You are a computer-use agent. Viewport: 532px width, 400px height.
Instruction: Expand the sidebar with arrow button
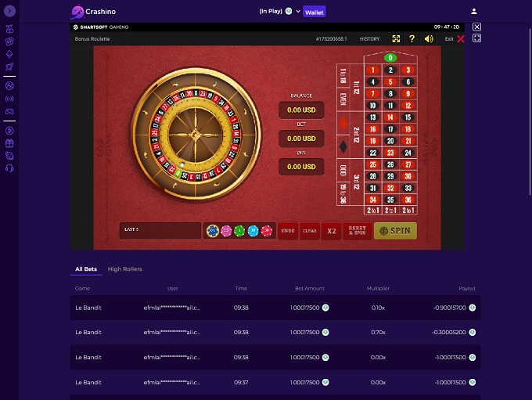(9, 11)
